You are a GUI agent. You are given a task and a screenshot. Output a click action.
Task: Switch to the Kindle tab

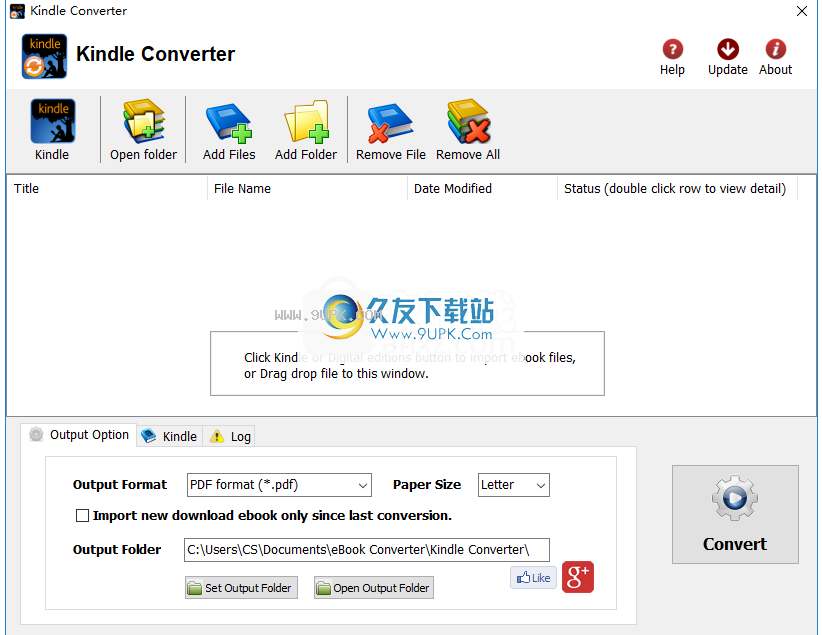click(x=169, y=436)
